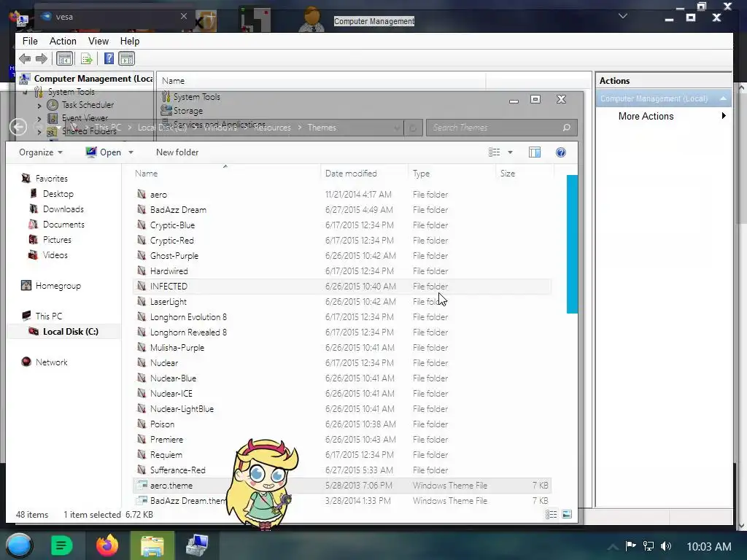This screenshot has height=560, width=747.
Task: Click the Back arrow in Computer Management toolbar
Action: (x=25, y=58)
